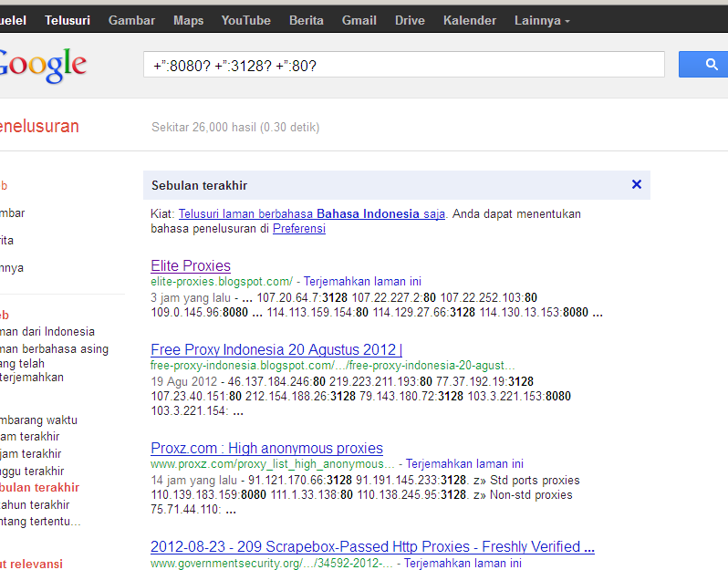728x570 pixels.
Task: Click the Penelusuran heading on the left
Action: tap(39, 126)
